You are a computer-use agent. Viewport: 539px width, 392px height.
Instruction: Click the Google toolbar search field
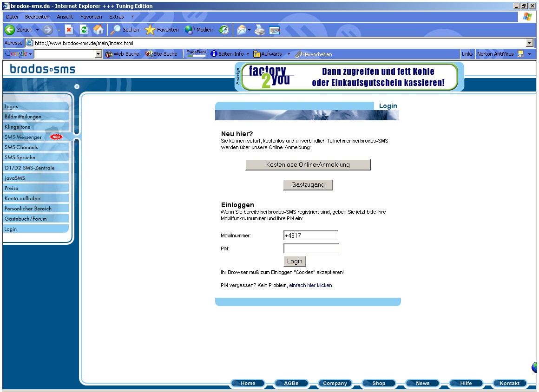(x=65, y=54)
